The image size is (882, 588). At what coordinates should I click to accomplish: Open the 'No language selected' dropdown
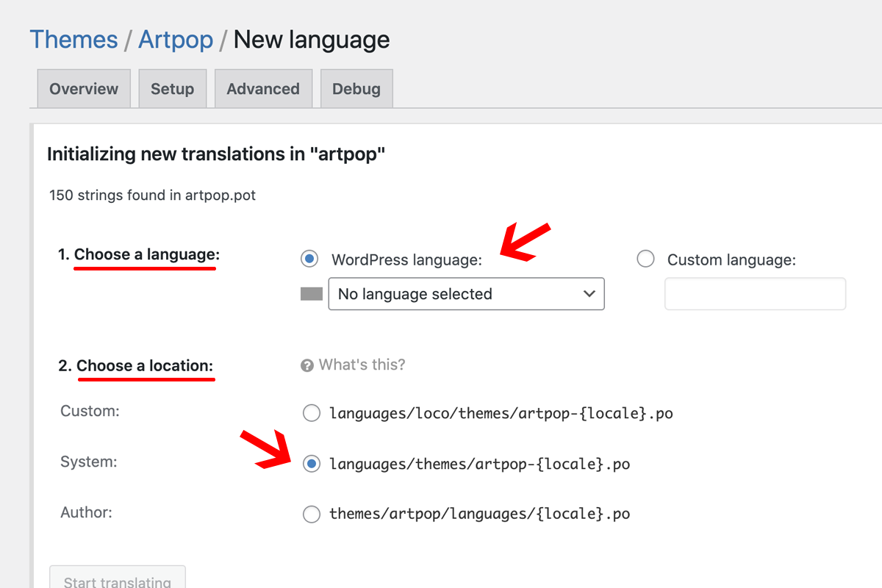tap(466, 294)
